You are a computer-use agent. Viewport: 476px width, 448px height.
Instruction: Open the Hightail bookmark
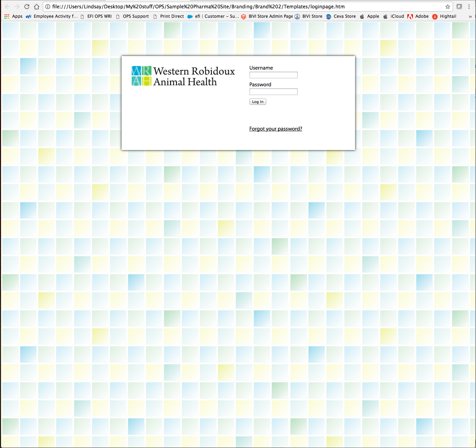point(444,16)
